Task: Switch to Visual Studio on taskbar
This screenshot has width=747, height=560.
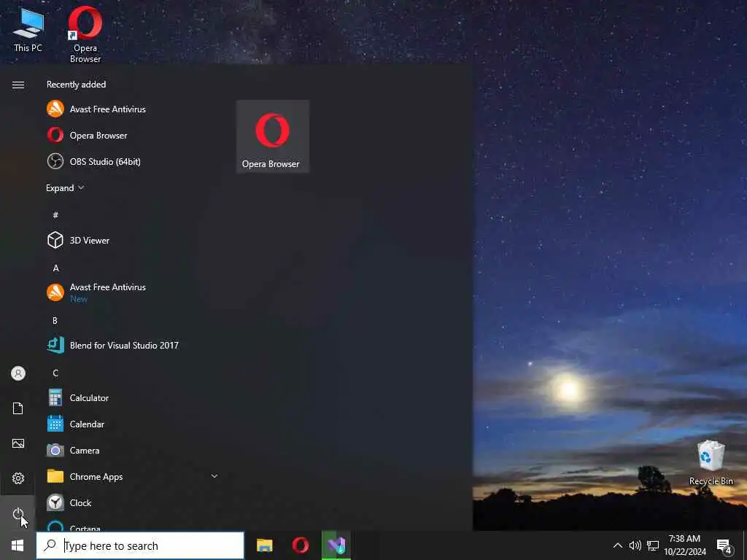Action: pyautogui.click(x=336, y=545)
